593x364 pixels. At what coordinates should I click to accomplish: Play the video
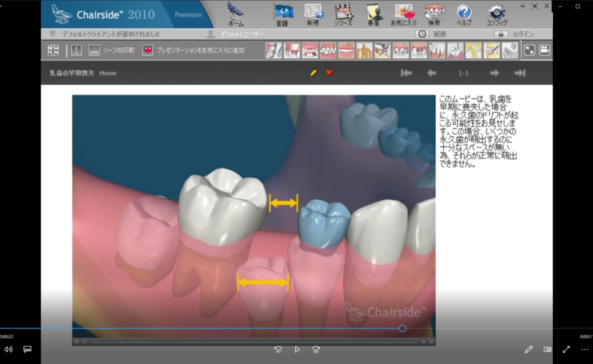(297, 350)
